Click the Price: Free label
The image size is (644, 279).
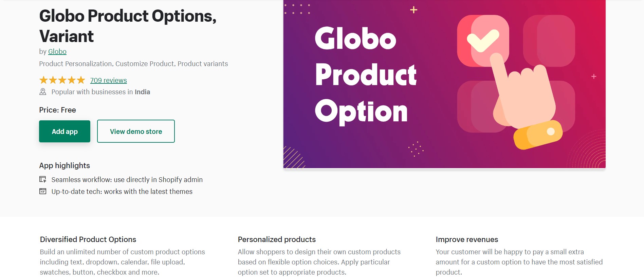point(57,110)
